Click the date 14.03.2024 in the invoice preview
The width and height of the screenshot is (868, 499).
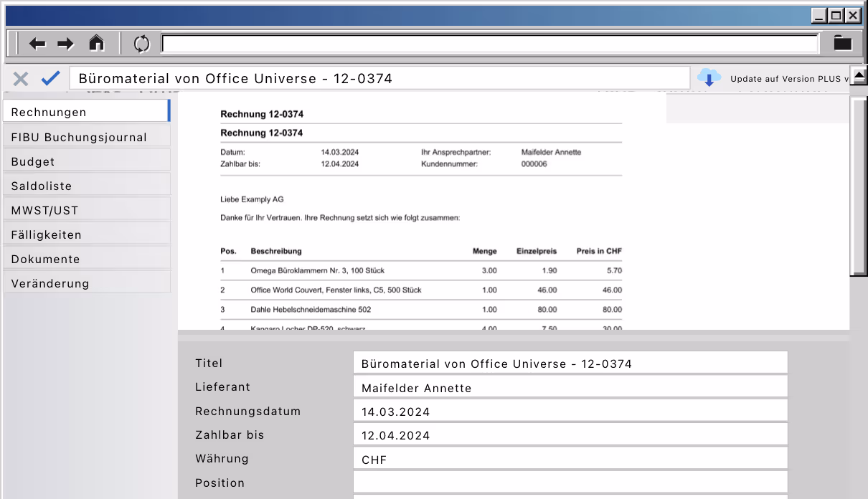340,152
